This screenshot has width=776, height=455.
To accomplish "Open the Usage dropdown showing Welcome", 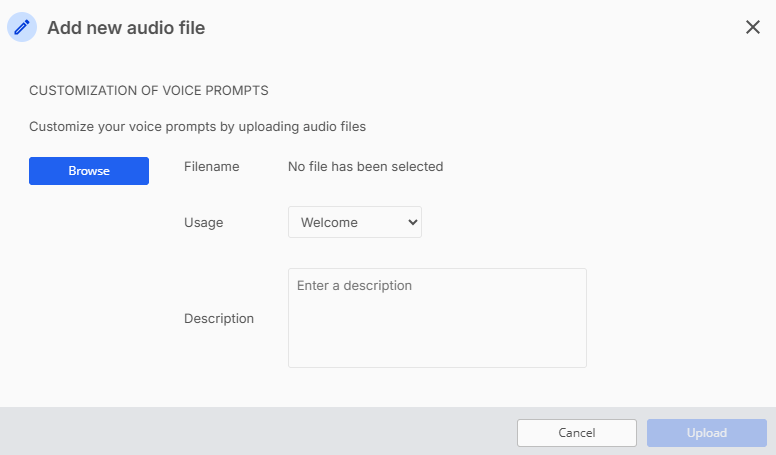I will pos(355,222).
